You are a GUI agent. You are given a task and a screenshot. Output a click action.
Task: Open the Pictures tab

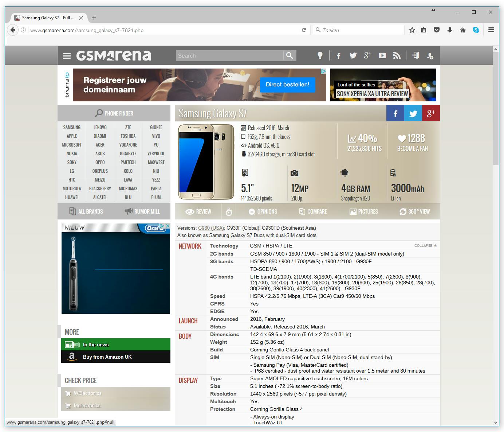pos(363,211)
